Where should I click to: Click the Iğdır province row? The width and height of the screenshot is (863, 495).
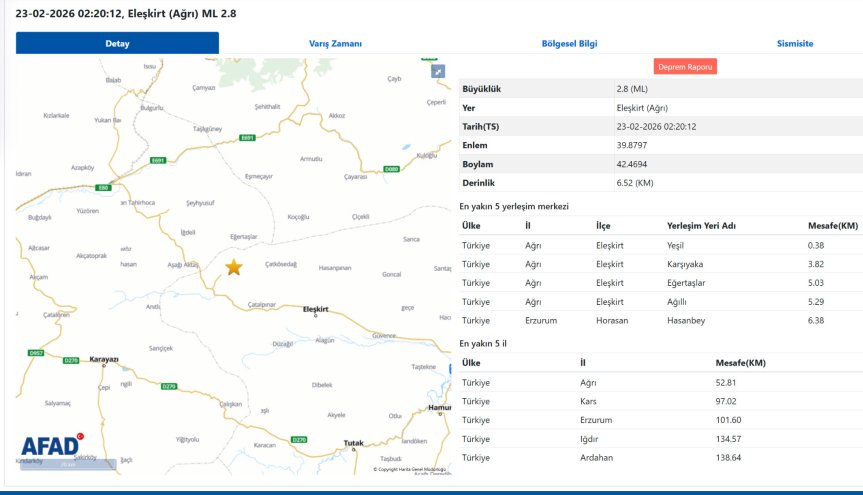point(661,439)
